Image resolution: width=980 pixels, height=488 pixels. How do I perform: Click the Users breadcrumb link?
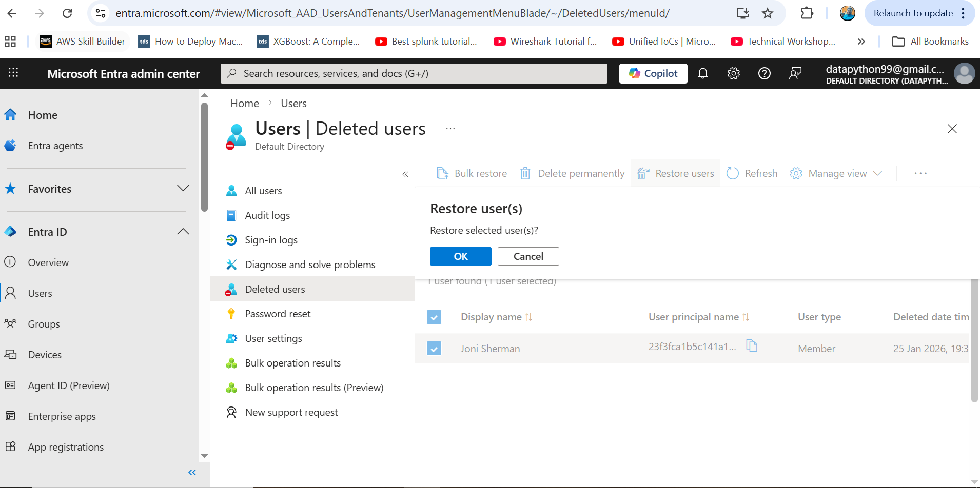click(x=293, y=104)
